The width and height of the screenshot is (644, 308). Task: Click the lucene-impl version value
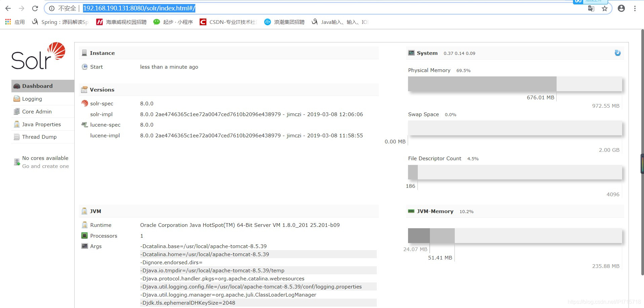pos(251,135)
